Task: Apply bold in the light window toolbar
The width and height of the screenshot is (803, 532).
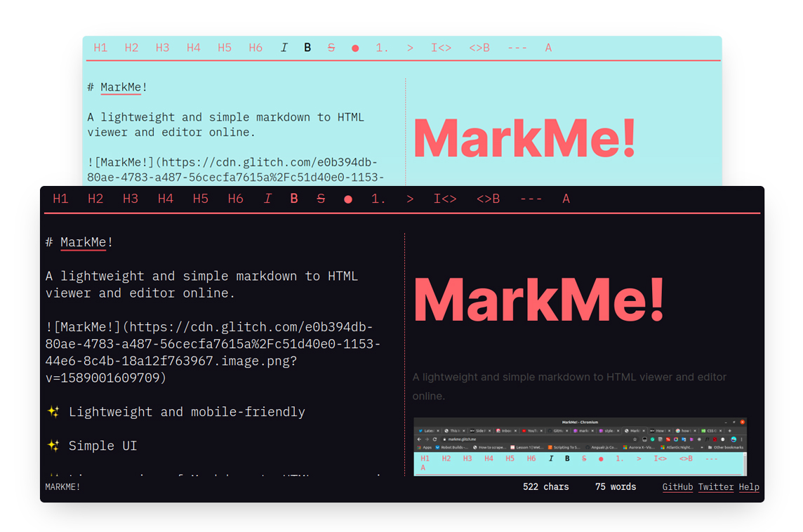Action: (307, 48)
